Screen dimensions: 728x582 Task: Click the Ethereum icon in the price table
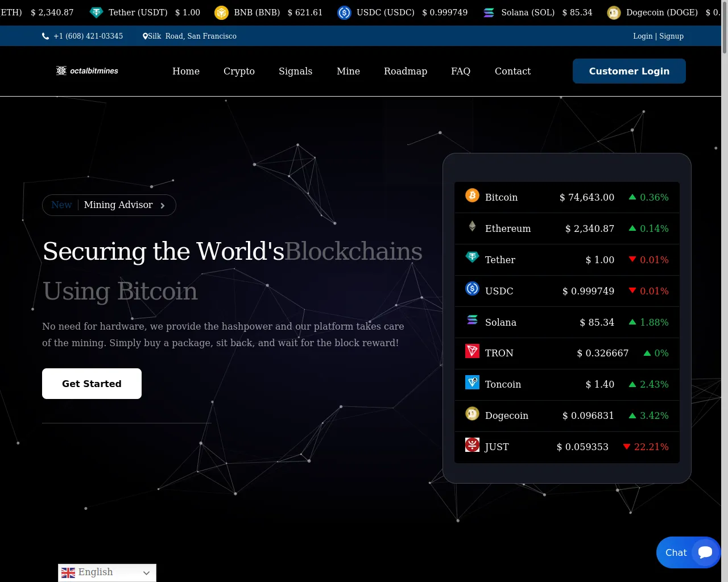click(472, 226)
